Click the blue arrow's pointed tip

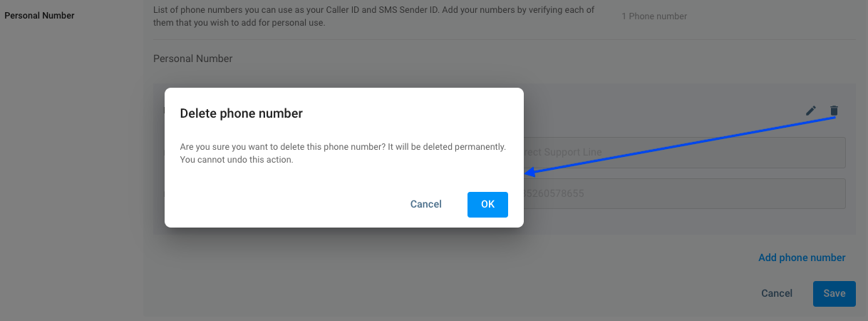(526, 173)
